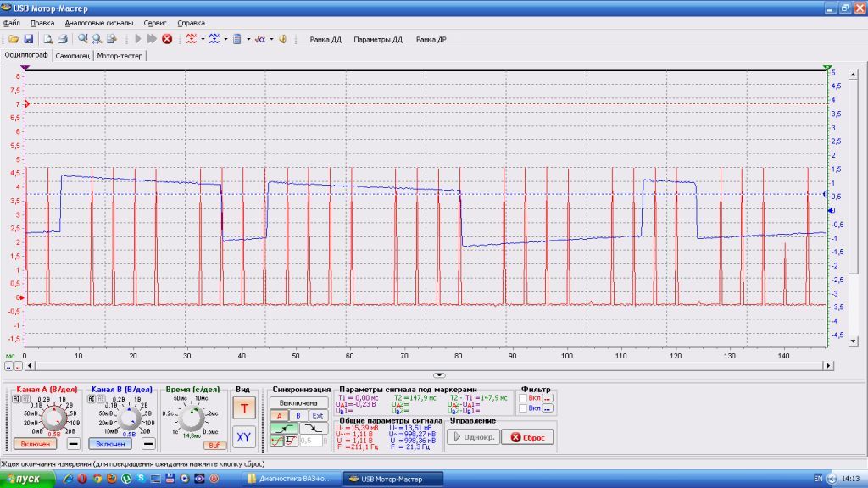Select Ext sync source
Viewport: 868px width, 488px height.
coord(318,415)
